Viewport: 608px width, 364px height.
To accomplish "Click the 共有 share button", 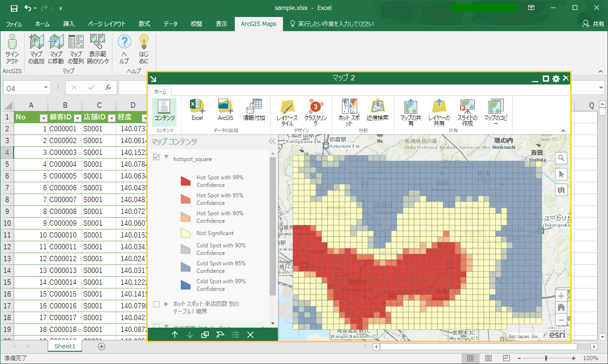I will [593, 24].
